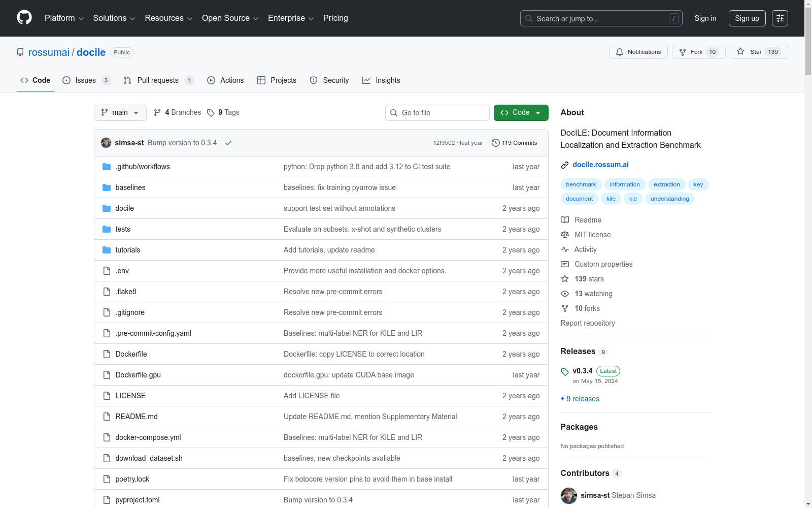Image resolution: width=812 pixels, height=508 pixels.
Task: Switch to the Projects tab
Action: 277,80
